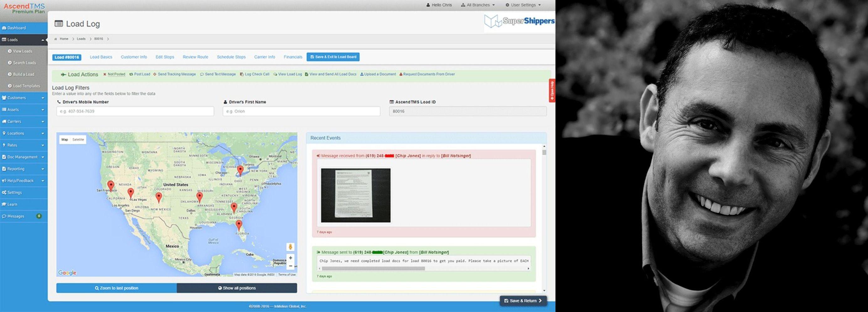Open the All Branches dropdown

point(477,5)
